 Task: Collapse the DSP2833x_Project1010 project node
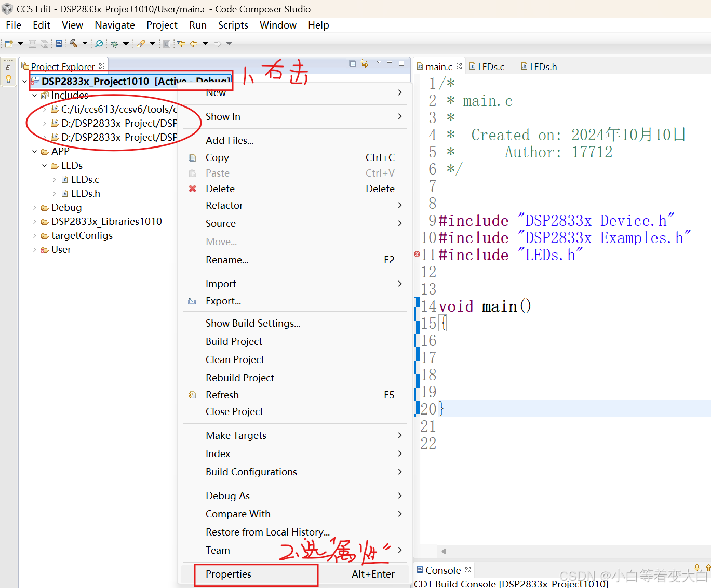pos(24,81)
